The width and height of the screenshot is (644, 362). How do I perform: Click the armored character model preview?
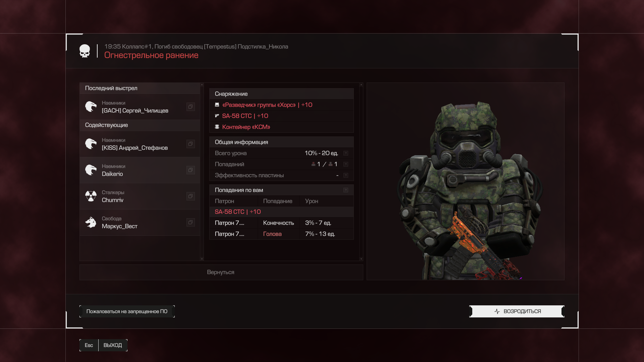click(x=470, y=191)
